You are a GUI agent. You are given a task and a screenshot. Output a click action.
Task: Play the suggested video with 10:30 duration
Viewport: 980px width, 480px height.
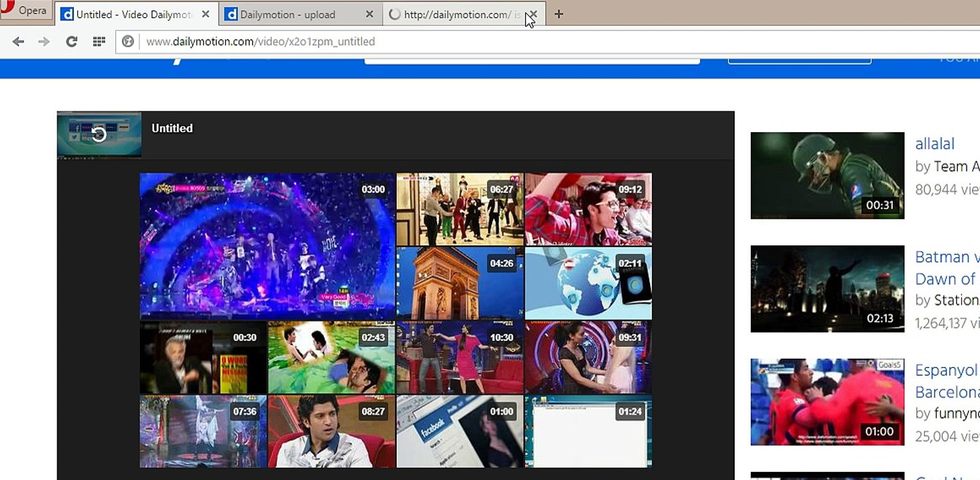pyautogui.click(x=460, y=357)
